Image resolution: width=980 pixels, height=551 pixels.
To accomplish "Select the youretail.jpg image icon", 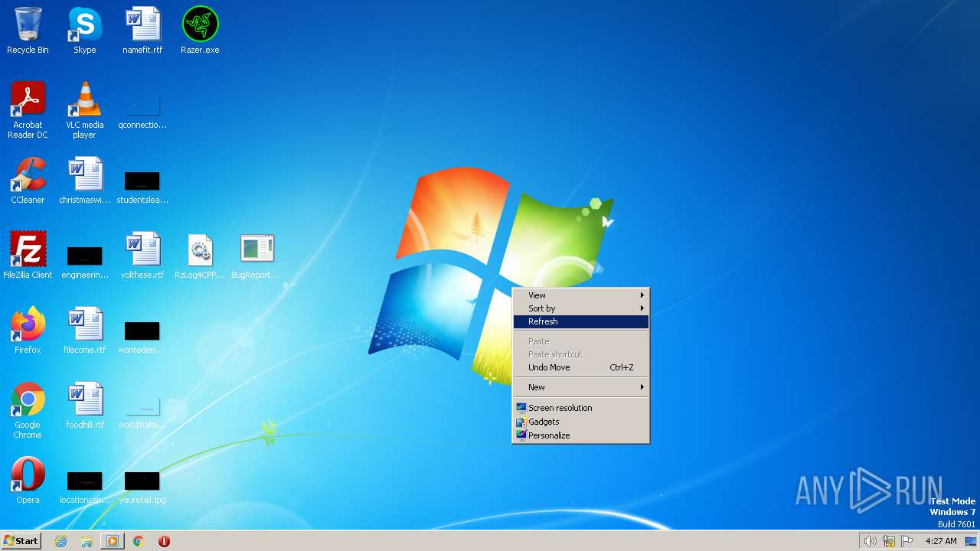I will pyautogui.click(x=142, y=487).
